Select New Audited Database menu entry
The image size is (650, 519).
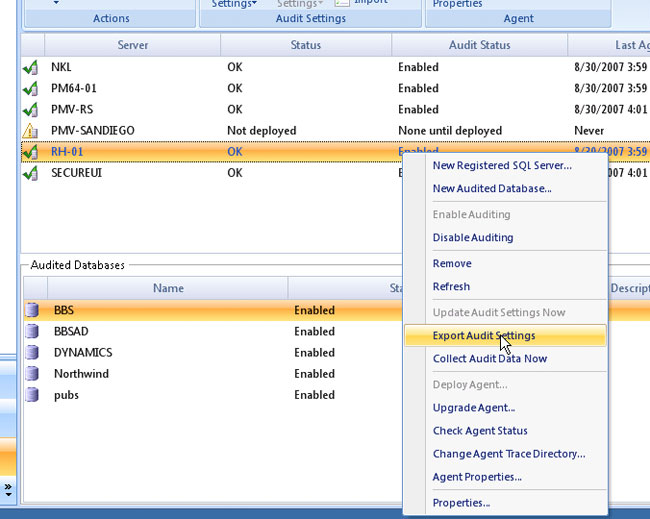492,189
